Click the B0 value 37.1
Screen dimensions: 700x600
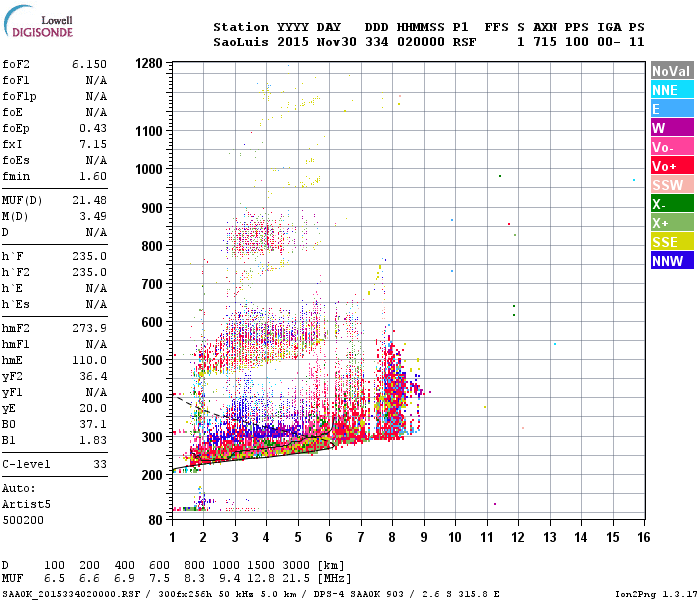(x=93, y=424)
